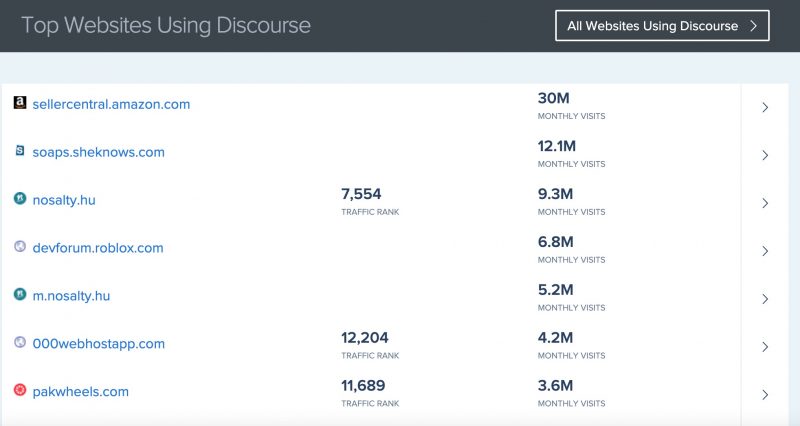Expand the 000webhostapp.com row chevron

point(765,348)
